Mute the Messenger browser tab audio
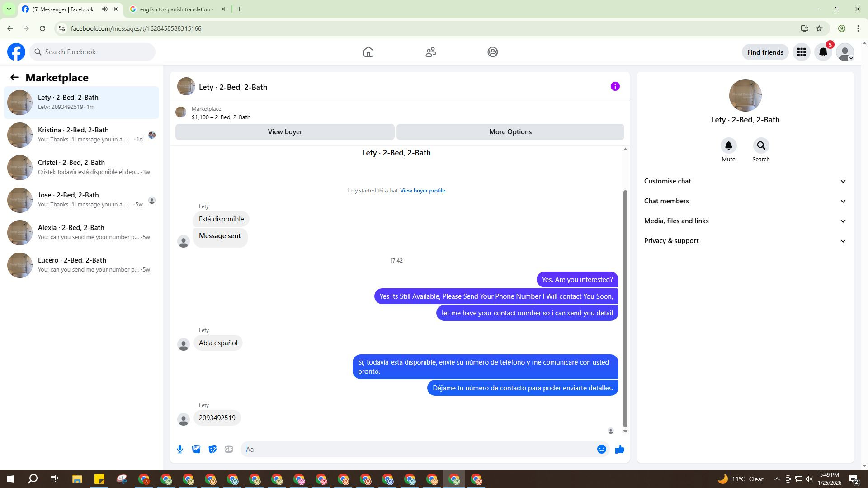 click(105, 9)
